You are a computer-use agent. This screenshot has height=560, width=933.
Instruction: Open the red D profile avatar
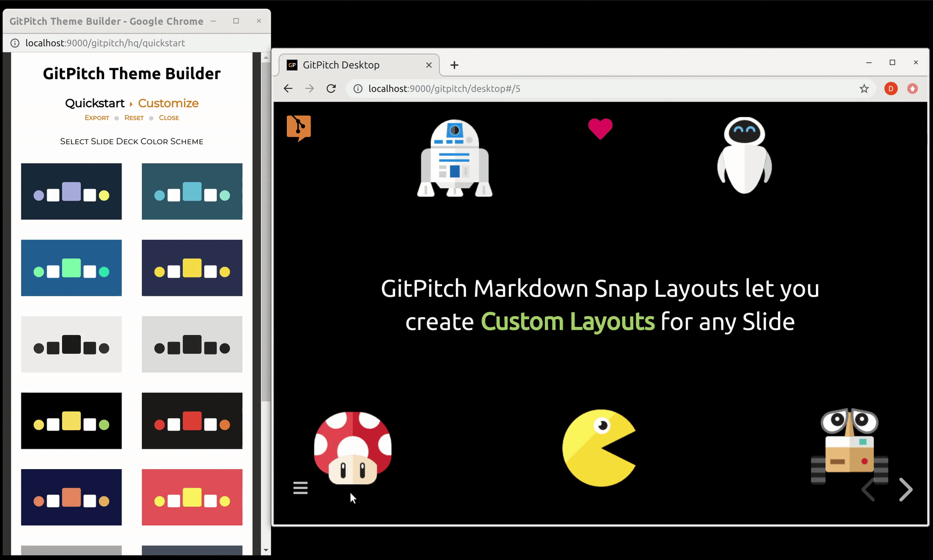[x=891, y=88]
